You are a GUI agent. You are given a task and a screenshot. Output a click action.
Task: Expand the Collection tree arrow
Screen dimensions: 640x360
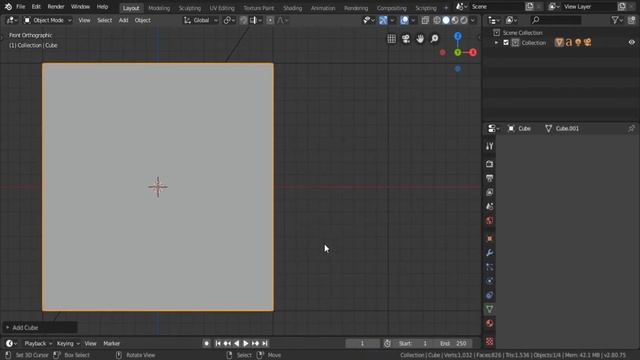coord(496,42)
